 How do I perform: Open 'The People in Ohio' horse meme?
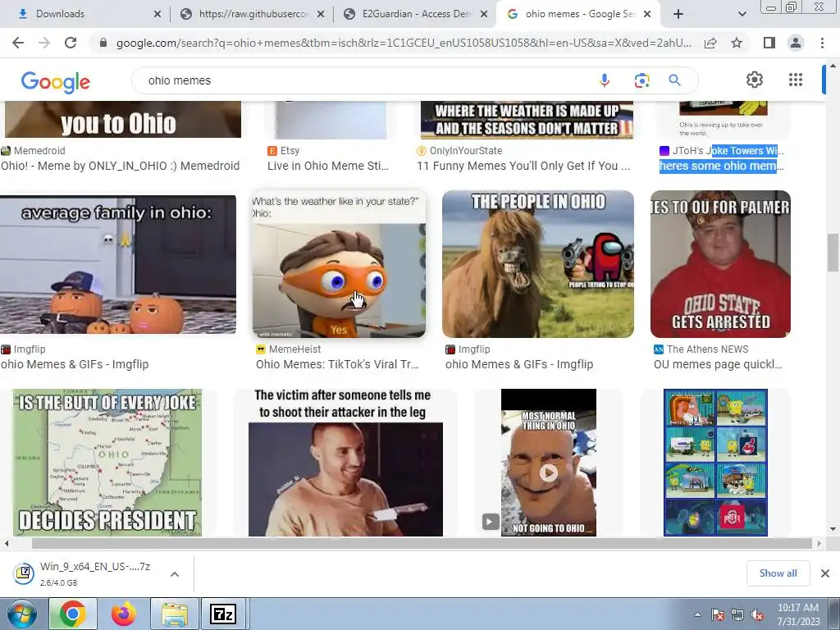tap(538, 264)
